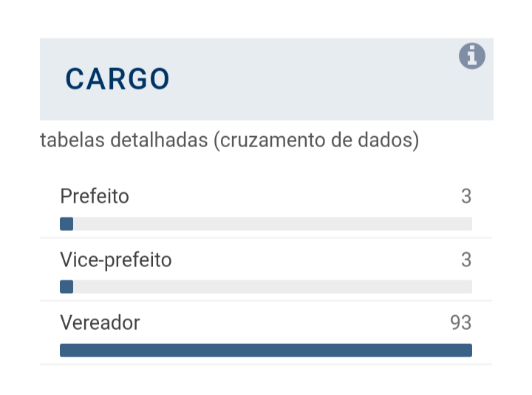532x395 pixels.
Task: Click the CARGO heading title
Action: (117, 79)
